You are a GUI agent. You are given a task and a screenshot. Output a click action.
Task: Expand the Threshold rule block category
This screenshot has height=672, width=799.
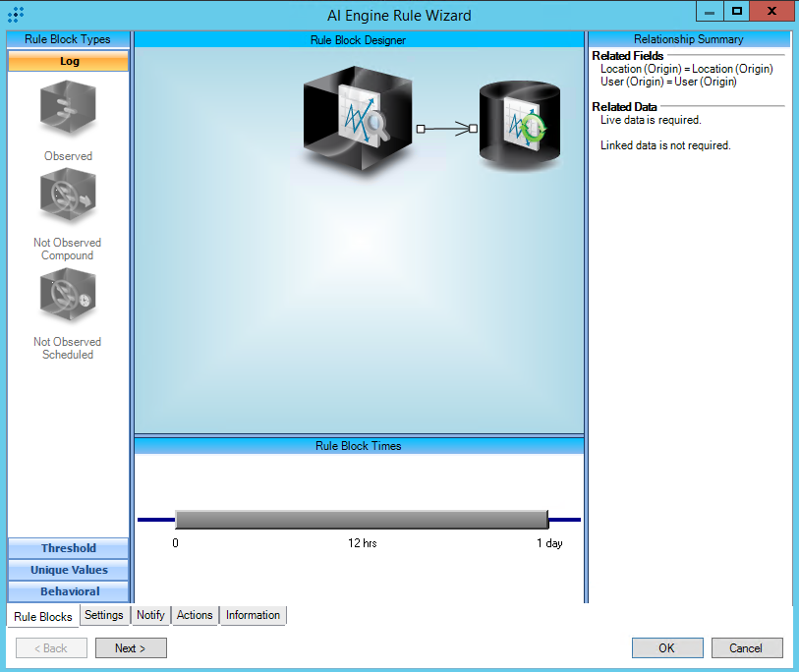click(x=69, y=548)
